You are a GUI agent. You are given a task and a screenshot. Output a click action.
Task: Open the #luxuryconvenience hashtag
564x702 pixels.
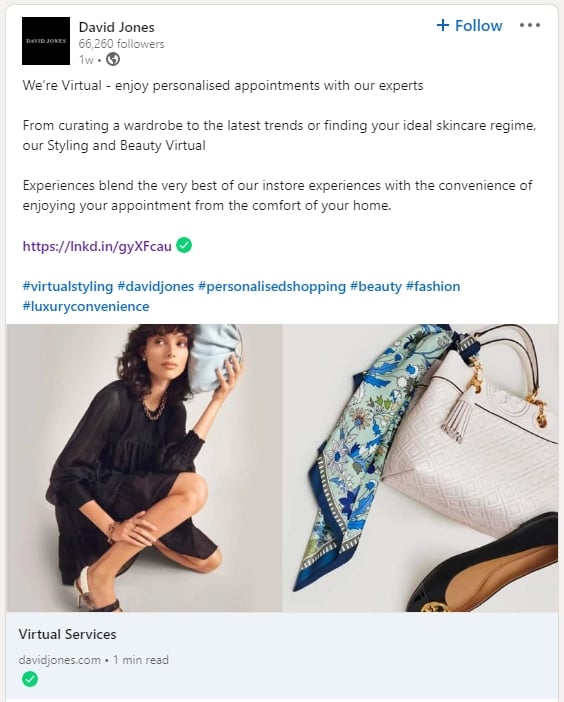(x=86, y=306)
